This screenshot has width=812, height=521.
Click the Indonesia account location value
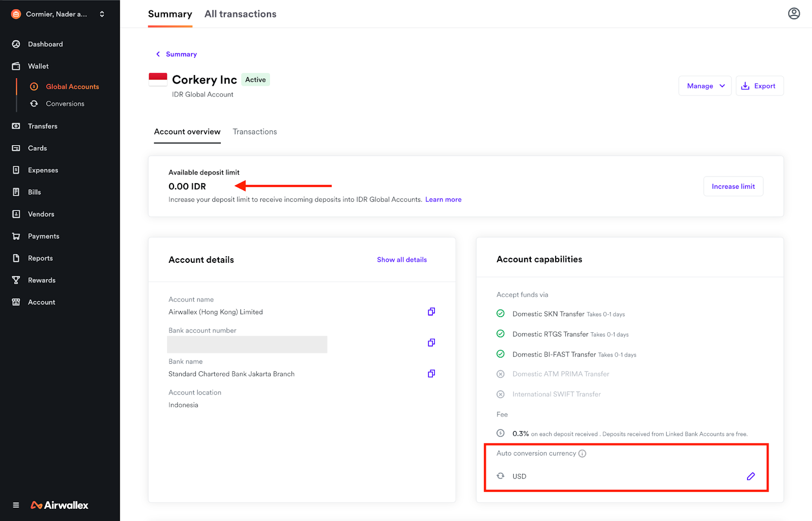(183, 405)
